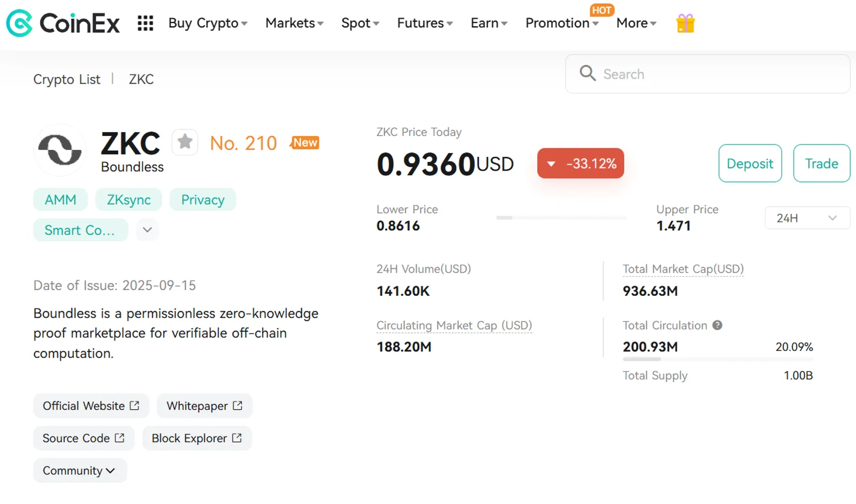This screenshot has width=856, height=504.
Task: Open the Spot menu
Action: (x=360, y=23)
